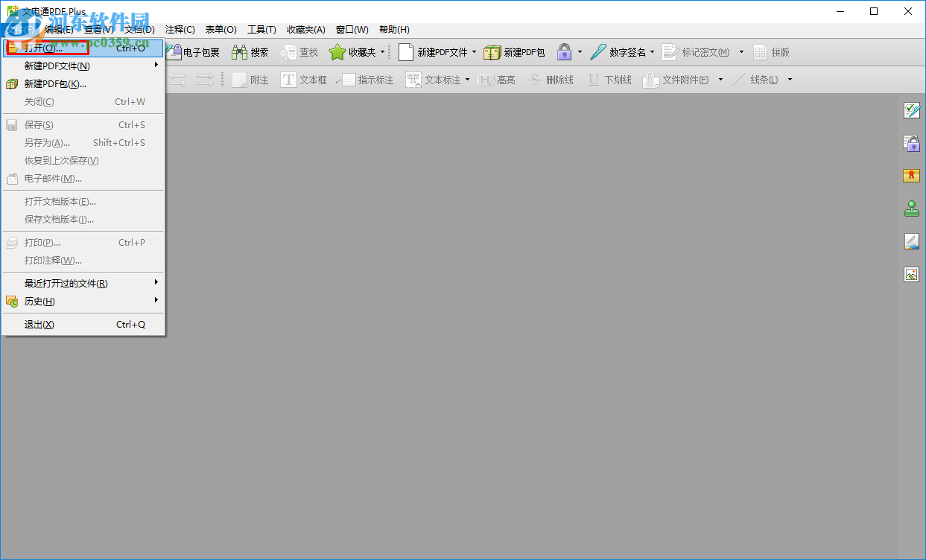Image resolution: width=926 pixels, height=560 pixels.
Task: Open the 帮助 menu
Action: click(393, 29)
